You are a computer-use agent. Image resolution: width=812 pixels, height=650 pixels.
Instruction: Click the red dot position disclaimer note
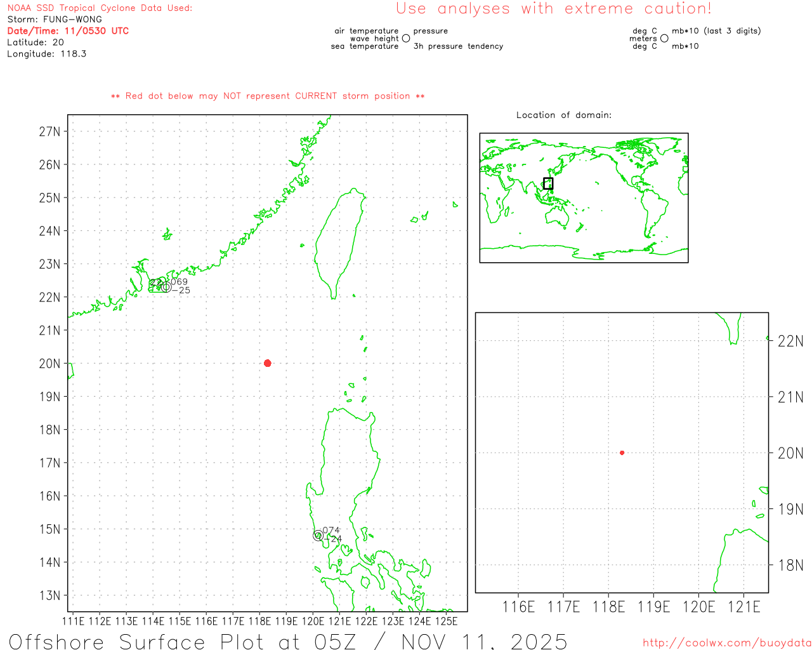pyautogui.click(x=268, y=96)
